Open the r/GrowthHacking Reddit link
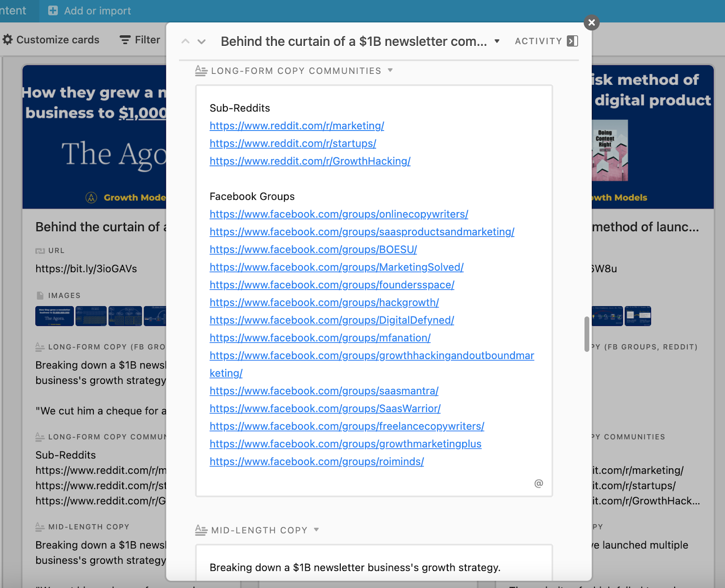Screen dimensions: 725x588 point(310,161)
